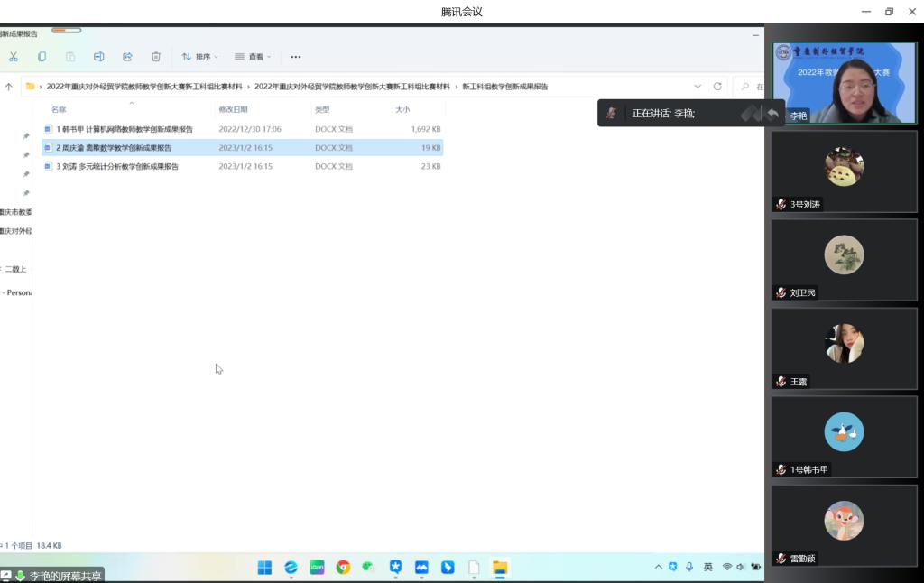Show hidden system tray icons
Screen dimensions: 924x583
pos(658,567)
